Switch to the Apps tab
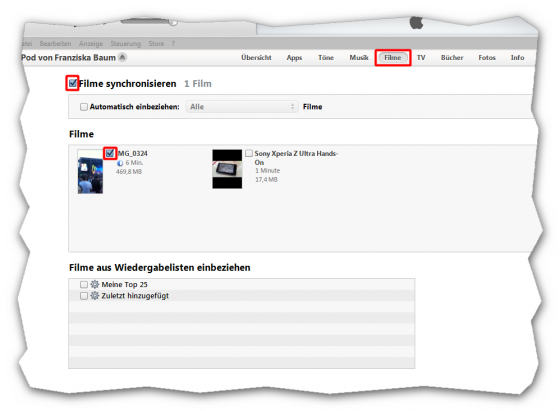560x411 pixels. pyautogui.click(x=294, y=57)
